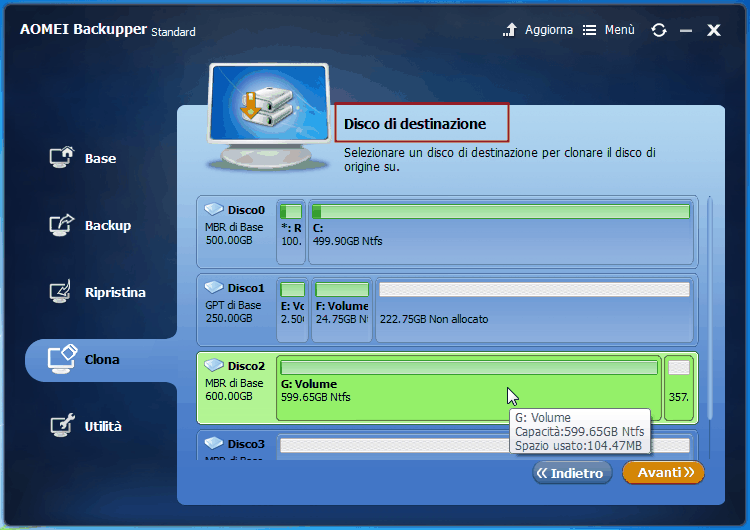Select the 222.75GB Non allocato space
Viewport: 750px width, 530px height.
click(534, 309)
